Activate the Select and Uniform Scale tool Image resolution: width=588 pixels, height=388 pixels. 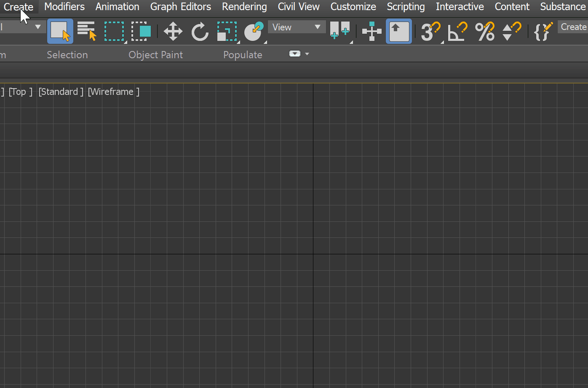click(227, 31)
